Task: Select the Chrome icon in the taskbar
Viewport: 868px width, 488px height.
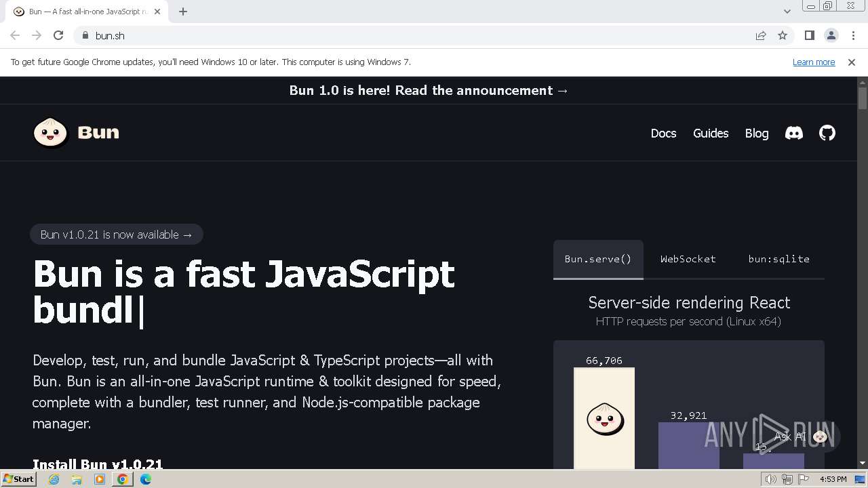Action: 123,479
